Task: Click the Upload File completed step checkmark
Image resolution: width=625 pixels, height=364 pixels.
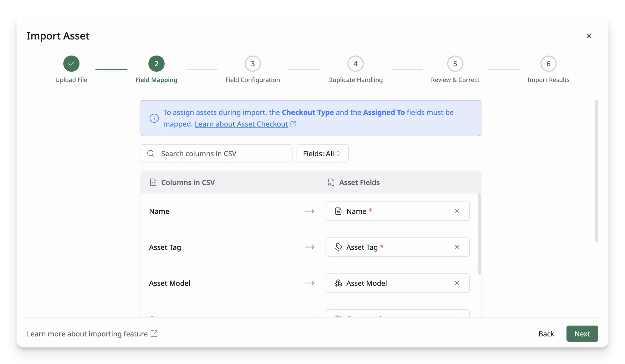Action: (71, 63)
